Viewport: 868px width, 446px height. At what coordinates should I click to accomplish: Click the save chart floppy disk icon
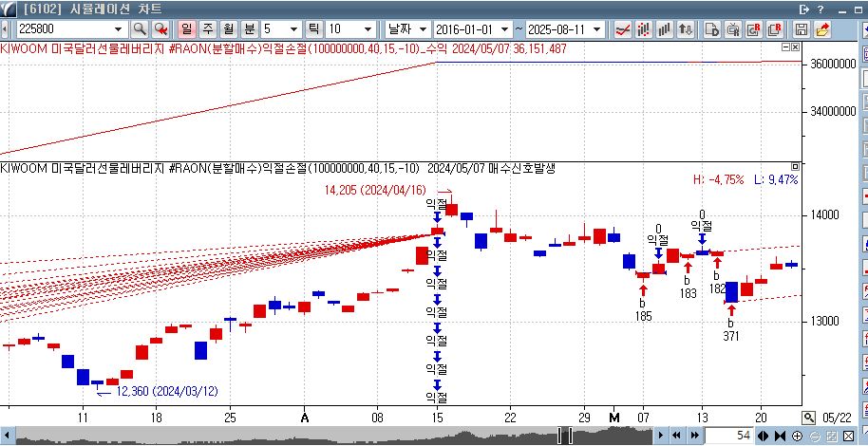click(801, 29)
